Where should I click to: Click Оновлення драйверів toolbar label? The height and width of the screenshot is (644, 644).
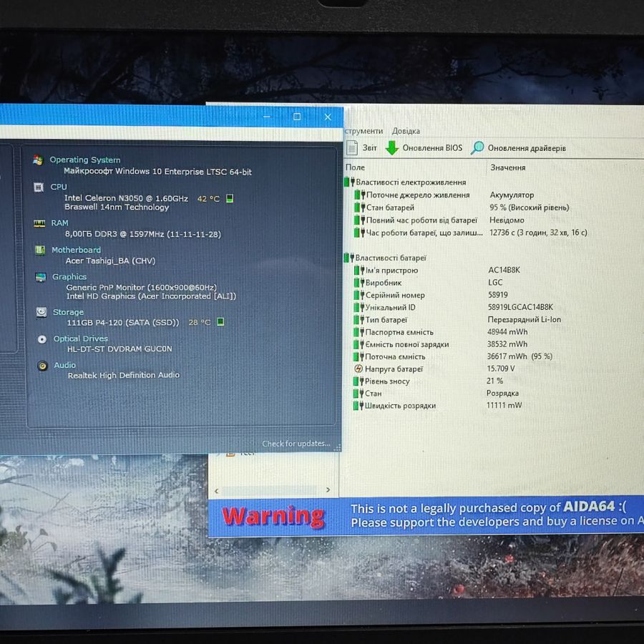click(x=527, y=148)
